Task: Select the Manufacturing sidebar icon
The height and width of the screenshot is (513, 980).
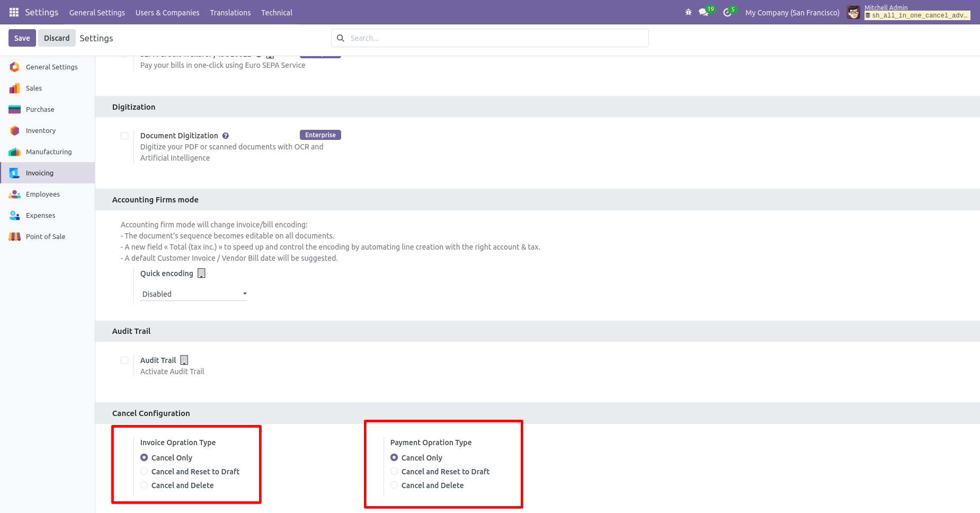Action: (x=15, y=152)
